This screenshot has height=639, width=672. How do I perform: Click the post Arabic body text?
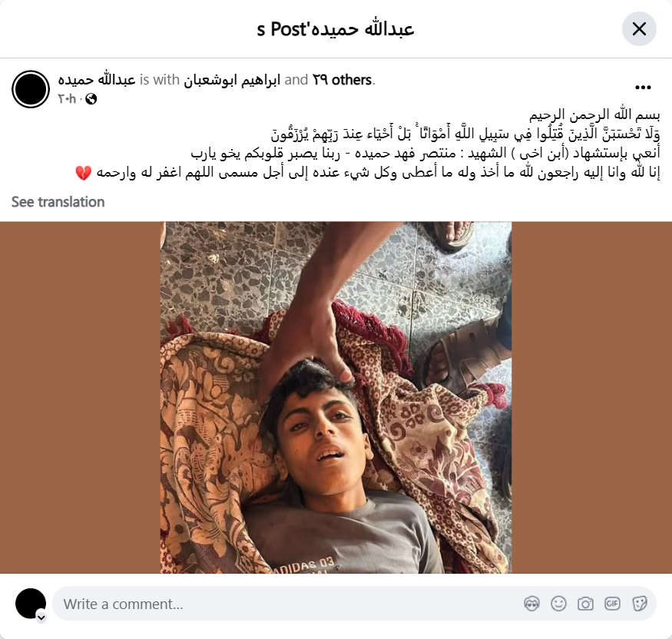(367, 144)
